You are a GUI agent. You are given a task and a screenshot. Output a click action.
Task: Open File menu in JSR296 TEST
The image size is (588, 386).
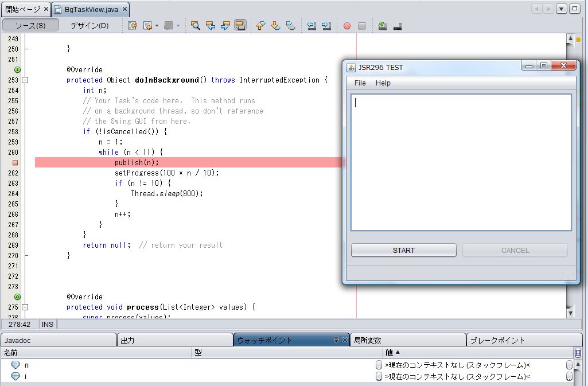click(x=360, y=83)
